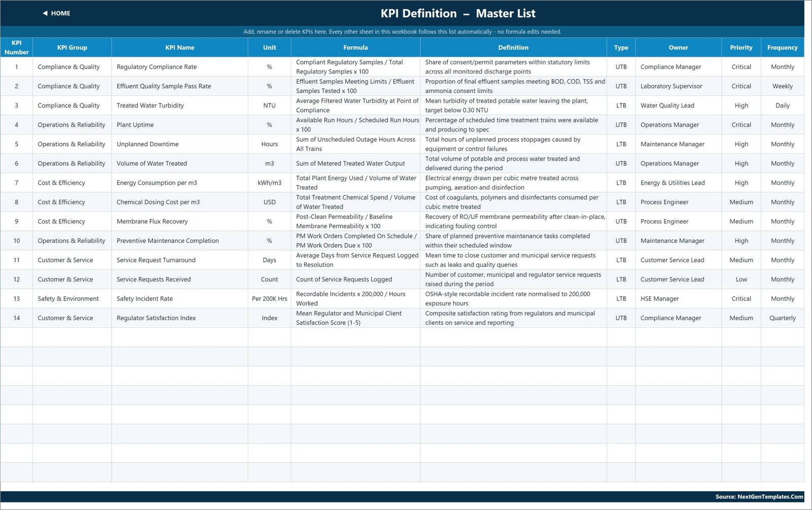Select the Chemical Dosing Cost per m3 cell
The height and width of the screenshot is (510, 812).
click(x=180, y=202)
